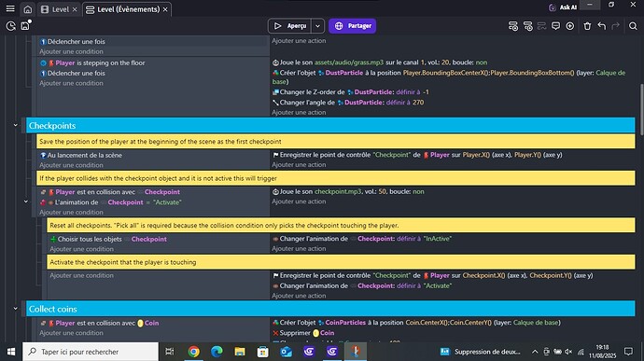This screenshot has height=361, width=644.
Task: Delete selected events with trash icon
Action: coord(587,26)
